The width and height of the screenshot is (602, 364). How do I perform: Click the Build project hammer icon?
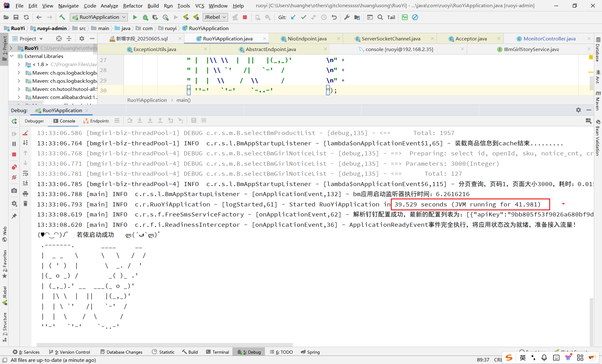point(62,17)
